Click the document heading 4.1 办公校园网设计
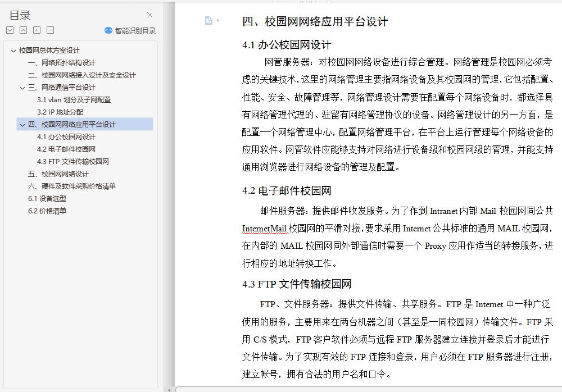 click(x=287, y=45)
